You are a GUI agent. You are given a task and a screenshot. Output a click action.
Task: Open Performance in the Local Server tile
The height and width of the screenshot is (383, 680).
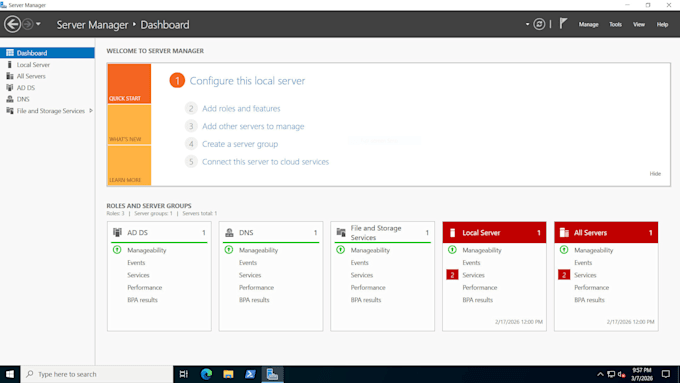(480, 288)
